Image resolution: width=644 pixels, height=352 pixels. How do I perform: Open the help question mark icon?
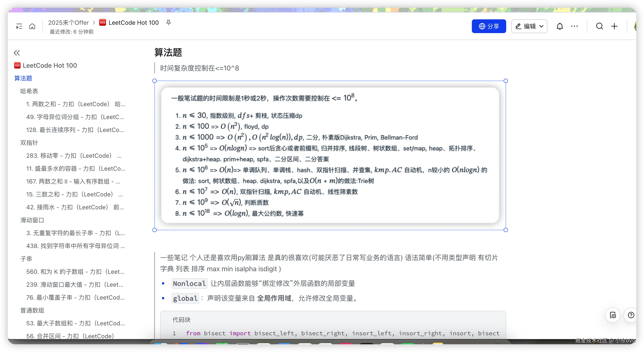coord(630,315)
